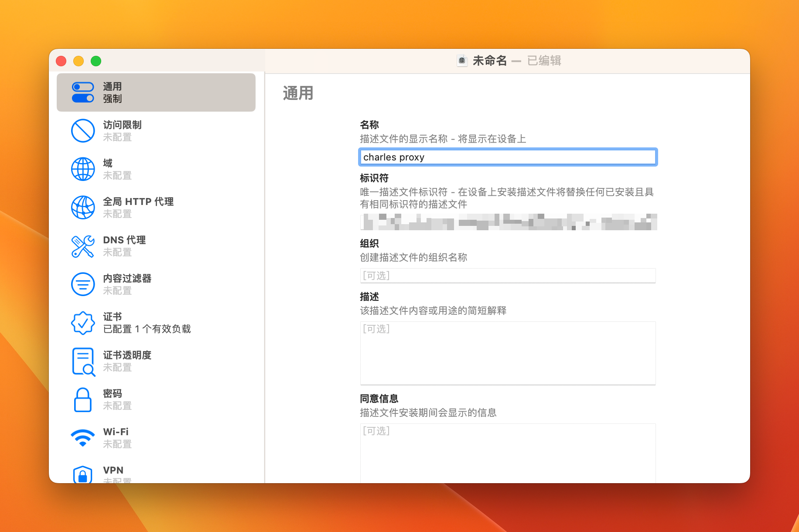Click the 未命名 window title

[x=490, y=61]
